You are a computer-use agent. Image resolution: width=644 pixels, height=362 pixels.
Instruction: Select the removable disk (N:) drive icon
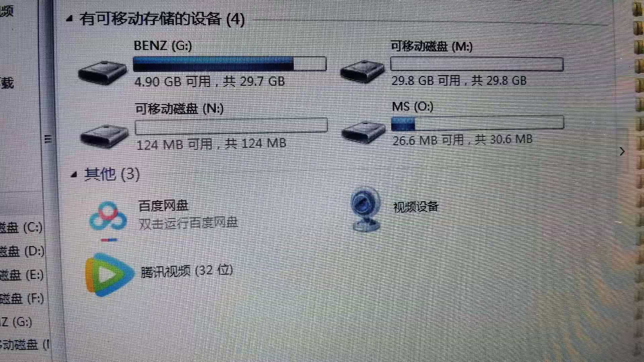tap(104, 136)
